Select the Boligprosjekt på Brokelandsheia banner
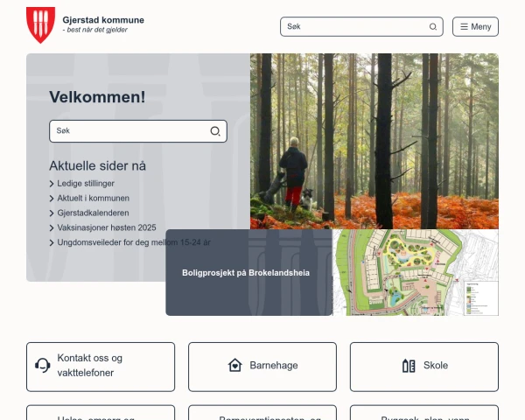The image size is (525, 420). 246,273
